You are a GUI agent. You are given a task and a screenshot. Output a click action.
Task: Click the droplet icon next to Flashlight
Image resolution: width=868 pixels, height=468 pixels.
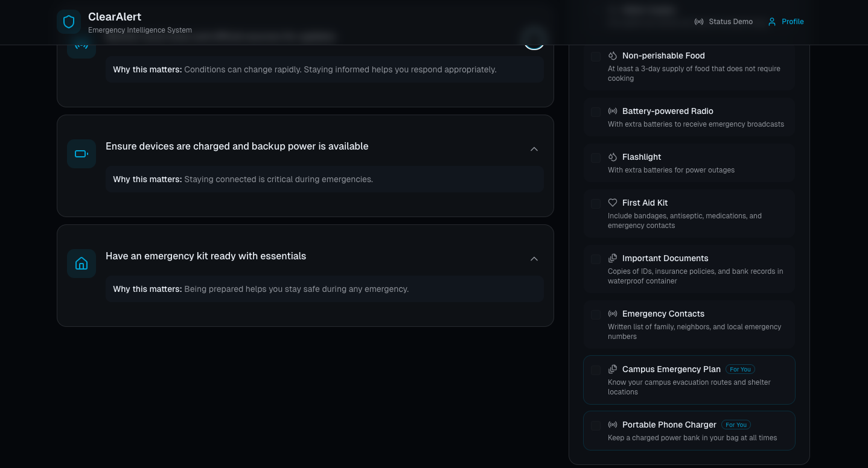pyautogui.click(x=613, y=157)
